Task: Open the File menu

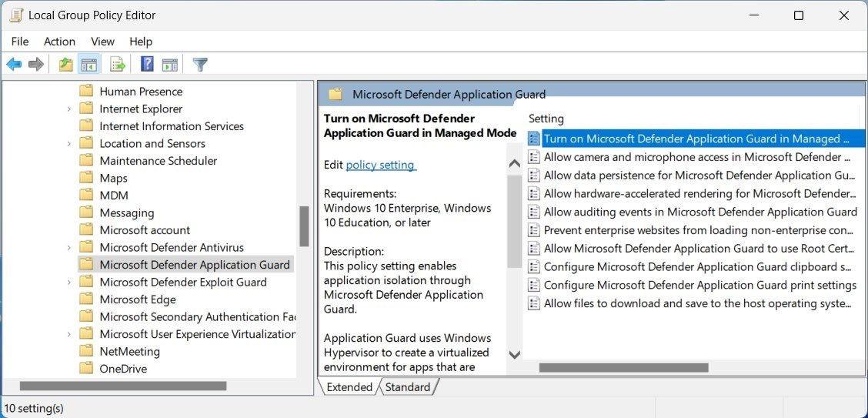Action: [x=20, y=42]
